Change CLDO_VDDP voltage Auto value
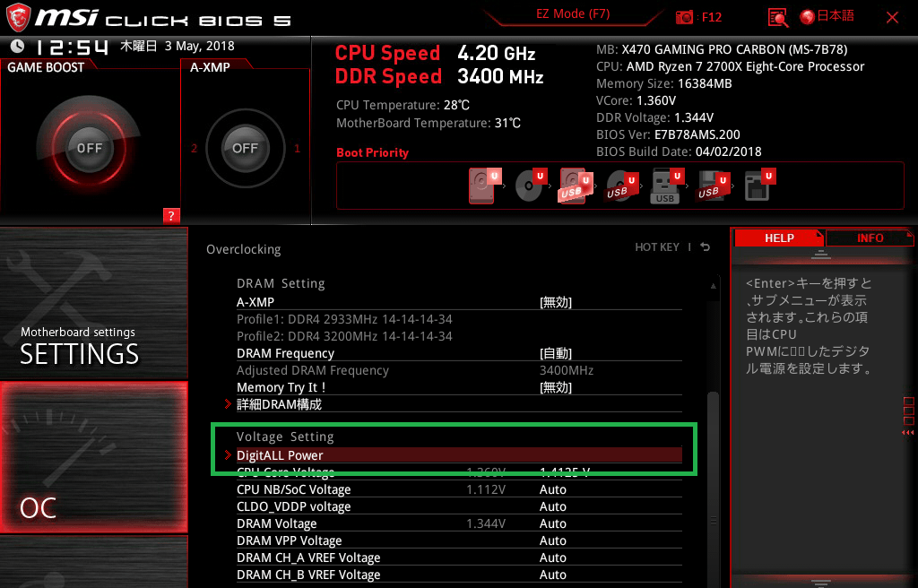The height and width of the screenshot is (588, 918). click(x=552, y=506)
